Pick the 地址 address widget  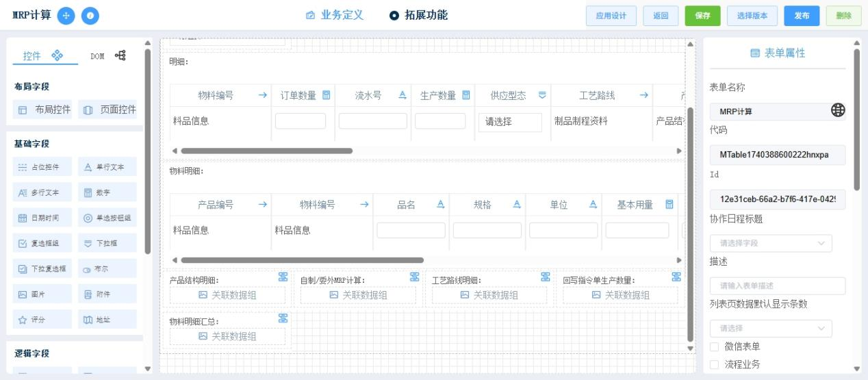[x=107, y=319]
